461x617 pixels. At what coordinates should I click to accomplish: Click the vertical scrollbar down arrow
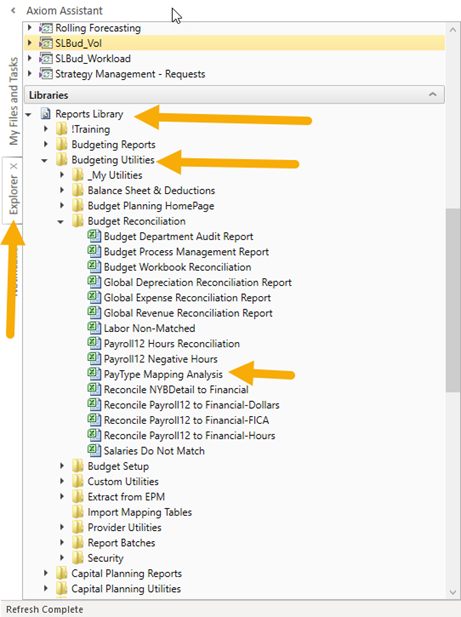click(x=452, y=592)
